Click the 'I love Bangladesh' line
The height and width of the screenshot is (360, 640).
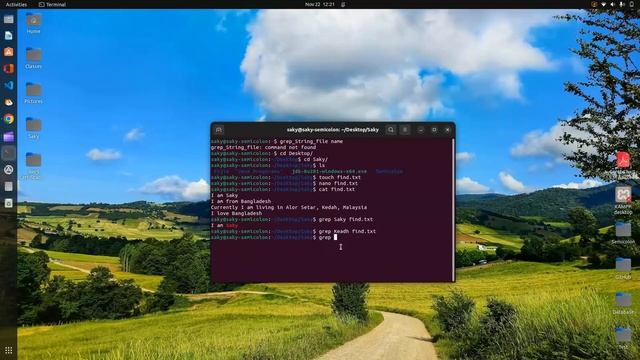tap(236, 213)
